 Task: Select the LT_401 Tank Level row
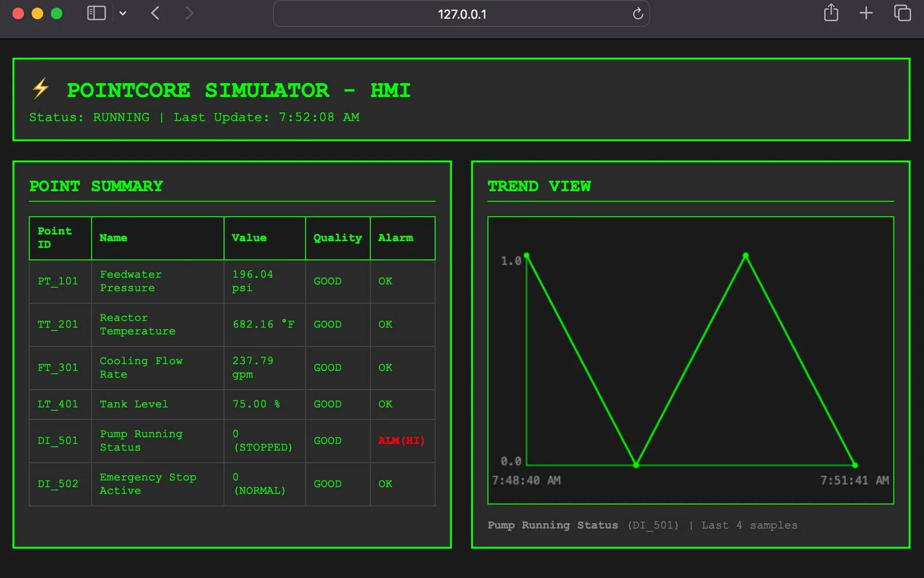point(231,404)
